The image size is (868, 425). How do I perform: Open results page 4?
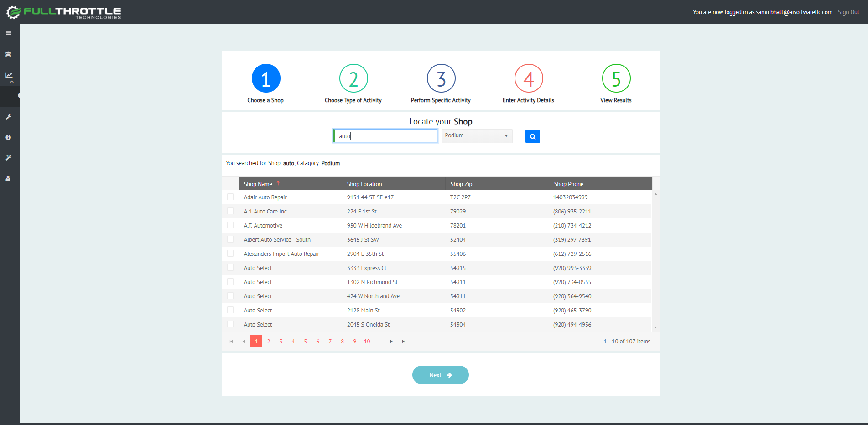click(293, 342)
